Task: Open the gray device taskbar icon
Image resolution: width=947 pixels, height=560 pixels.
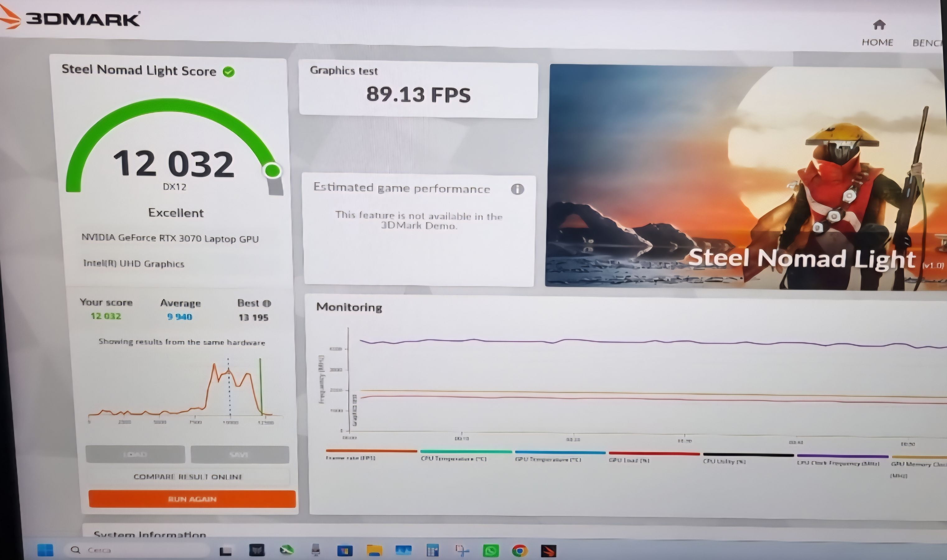Action: [x=316, y=550]
